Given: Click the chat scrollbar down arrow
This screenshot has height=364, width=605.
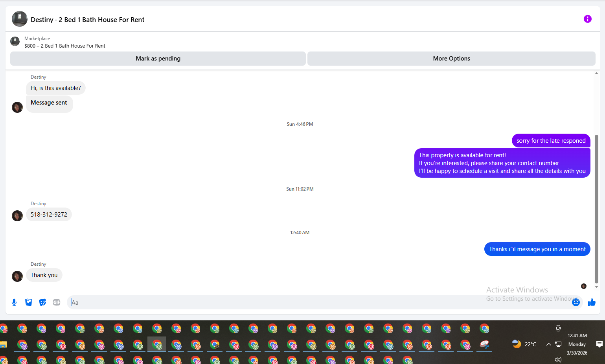Looking at the screenshot, I should [x=596, y=287].
